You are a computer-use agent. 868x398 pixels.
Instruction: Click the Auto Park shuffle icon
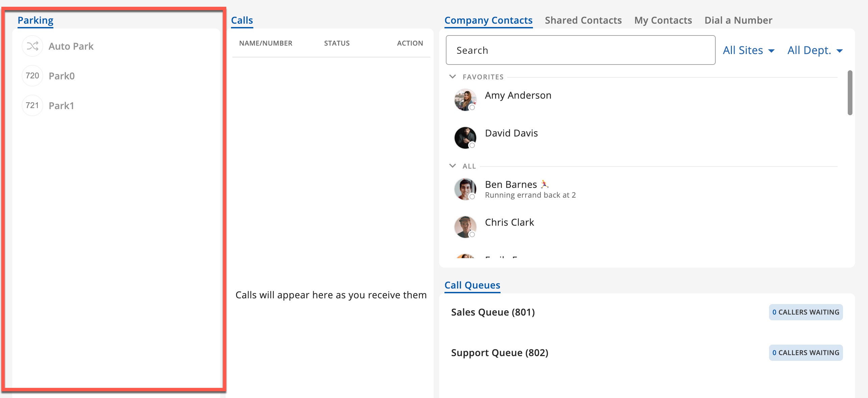tap(32, 46)
